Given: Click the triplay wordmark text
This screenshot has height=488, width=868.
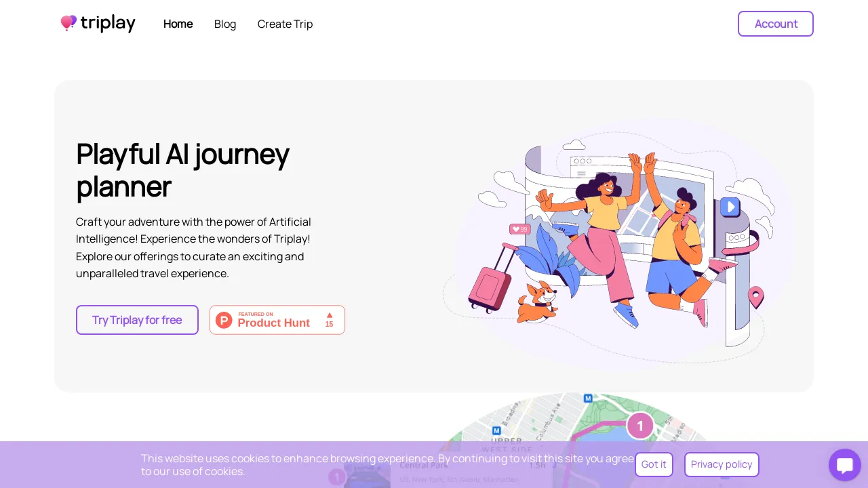Looking at the screenshot, I should (108, 24).
